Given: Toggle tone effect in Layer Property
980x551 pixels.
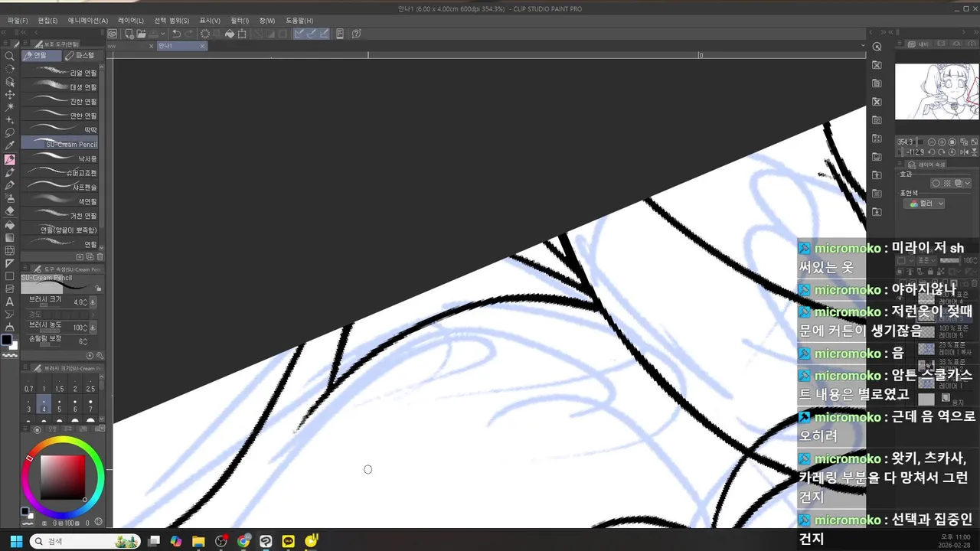Looking at the screenshot, I should coord(947,184).
